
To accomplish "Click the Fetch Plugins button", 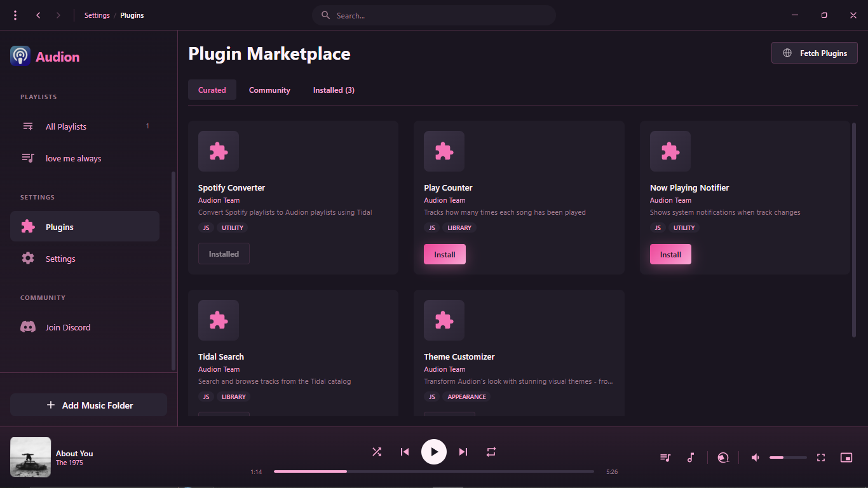I will coord(815,53).
